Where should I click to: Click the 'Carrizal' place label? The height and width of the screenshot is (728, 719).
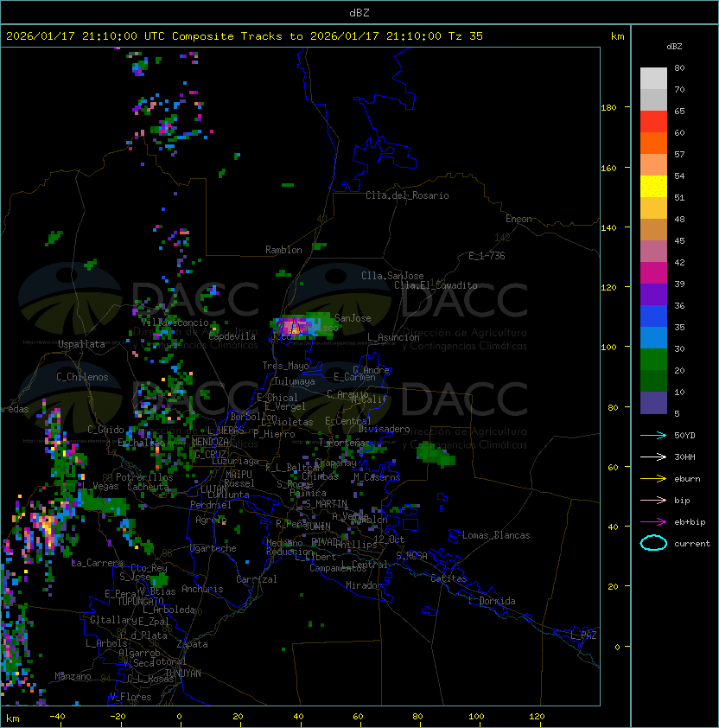tap(256, 579)
